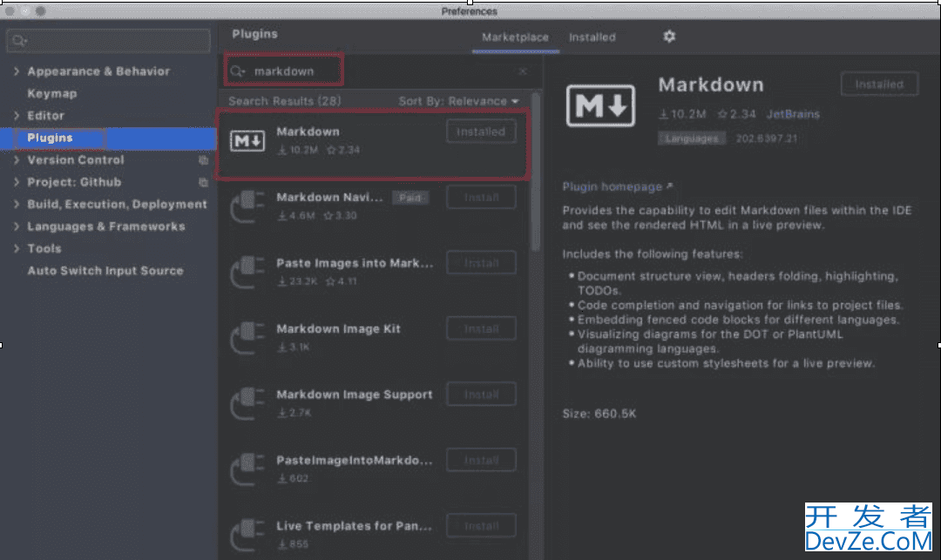Select Auto Switch Input Source settings
The height and width of the screenshot is (560, 941).
point(105,271)
